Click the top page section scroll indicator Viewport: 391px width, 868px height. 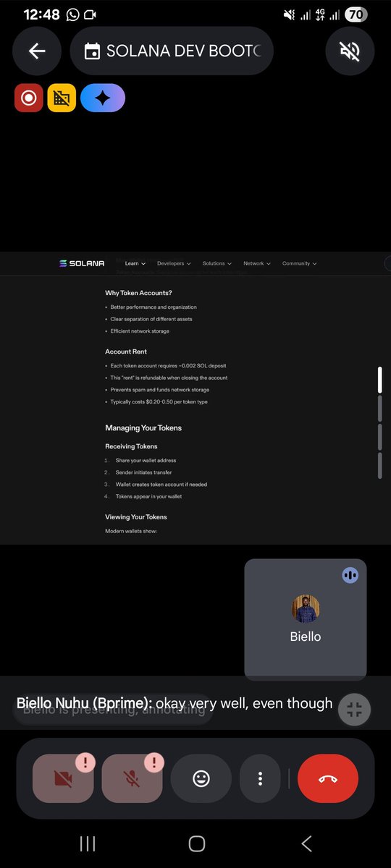coord(379,380)
